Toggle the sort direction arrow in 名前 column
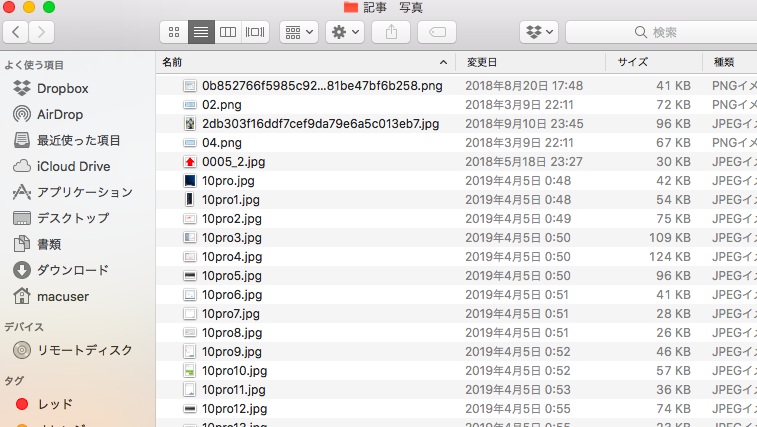757x427 pixels. 443,62
